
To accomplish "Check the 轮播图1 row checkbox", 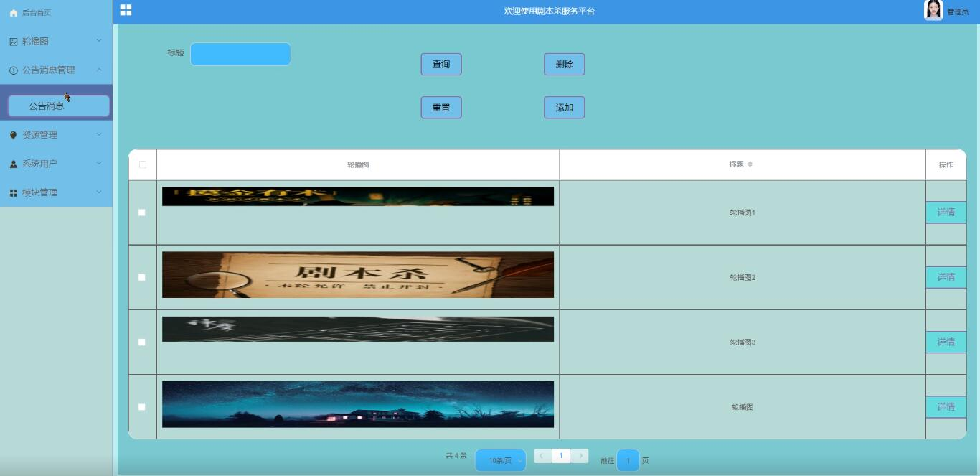I will tap(142, 213).
